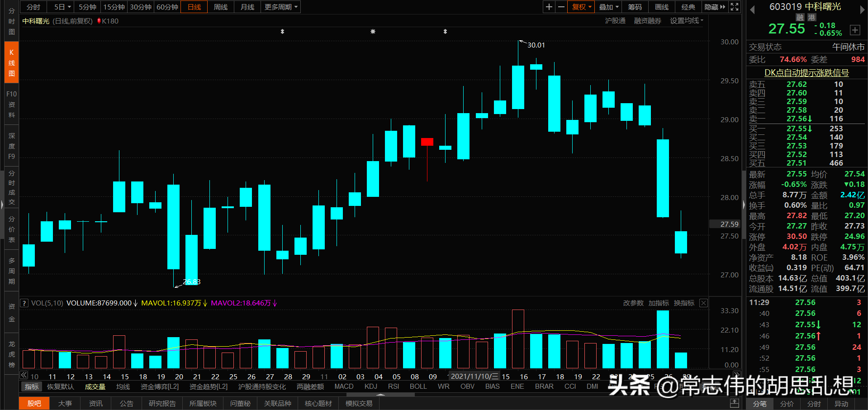Open the K线图 sidebar panel
Image resolution: width=868 pixels, height=410 pixels.
pos(11,61)
